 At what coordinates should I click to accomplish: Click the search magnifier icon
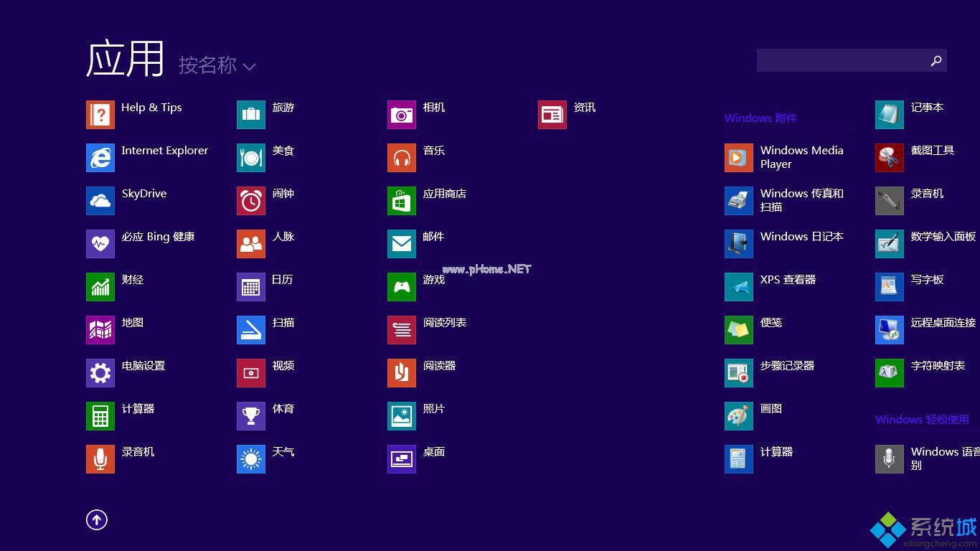(936, 61)
